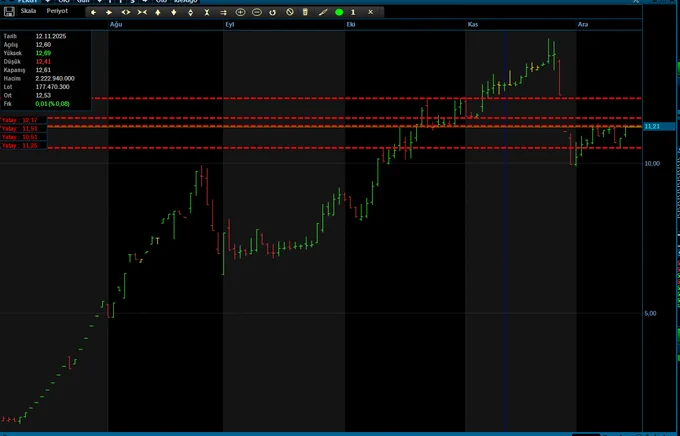Click the move chart down arrow
Screen dimensions: 680x436
[x=174, y=13]
